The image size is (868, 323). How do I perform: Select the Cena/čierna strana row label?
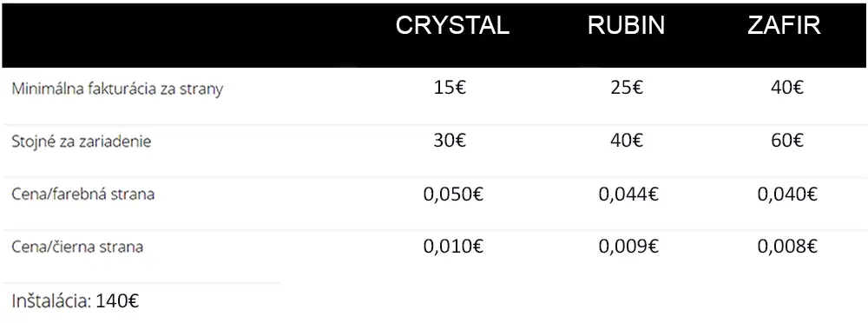[x=77, y=247]
